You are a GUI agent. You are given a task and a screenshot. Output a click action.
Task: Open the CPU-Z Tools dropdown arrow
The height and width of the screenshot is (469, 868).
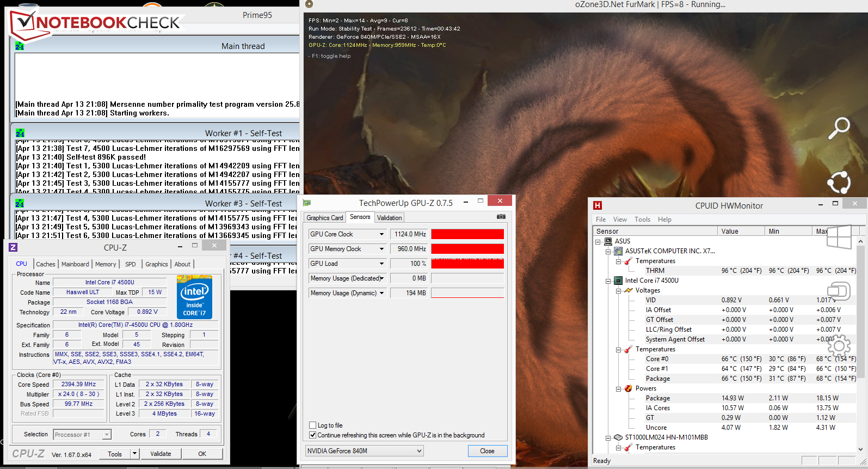pos(135,454)
